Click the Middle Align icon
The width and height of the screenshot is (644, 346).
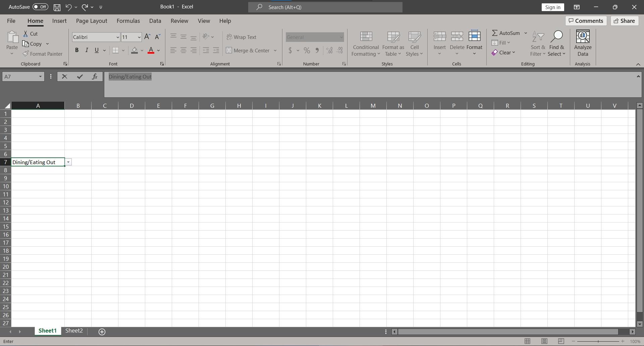click(x=183, y=37)
